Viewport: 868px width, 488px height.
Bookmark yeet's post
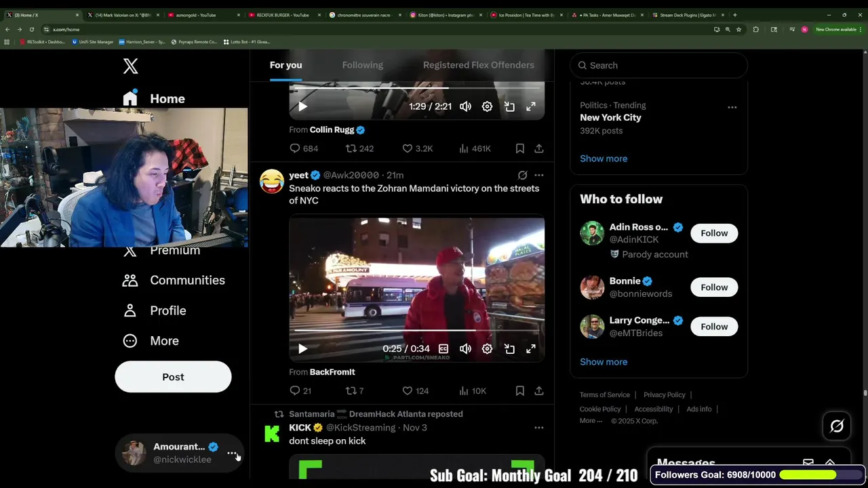coord(519,391)
